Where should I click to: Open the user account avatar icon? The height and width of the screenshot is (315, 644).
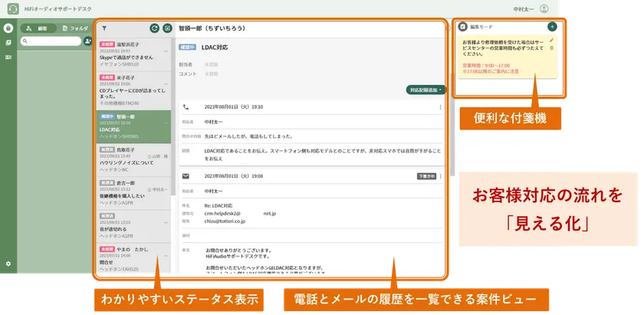click(544, 8)
